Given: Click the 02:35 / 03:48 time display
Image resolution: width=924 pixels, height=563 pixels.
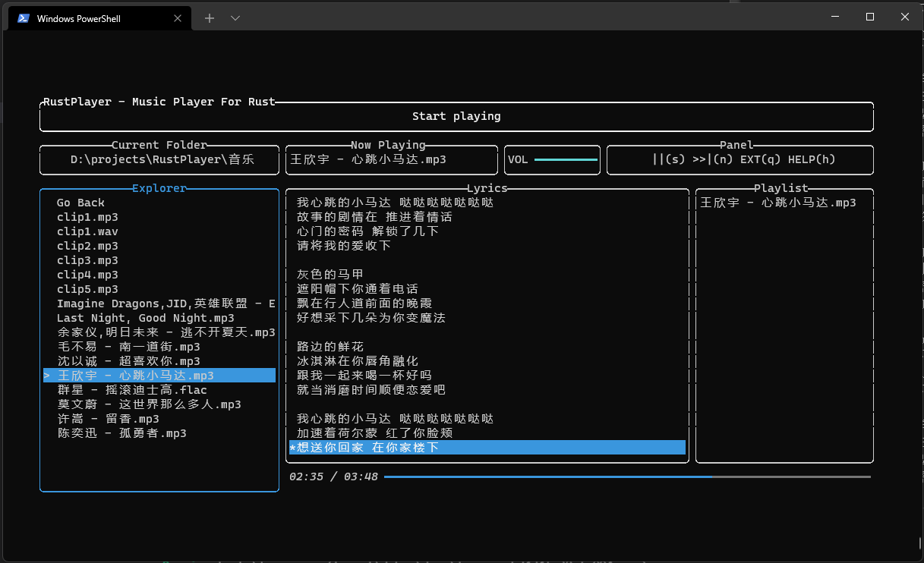Looking at the screenshot, I should [333, 477].
